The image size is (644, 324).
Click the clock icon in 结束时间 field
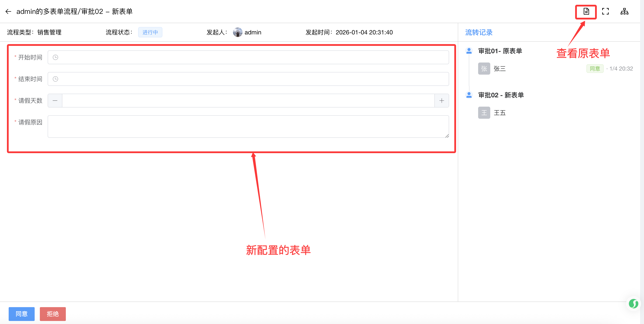[x=55, y=79]
